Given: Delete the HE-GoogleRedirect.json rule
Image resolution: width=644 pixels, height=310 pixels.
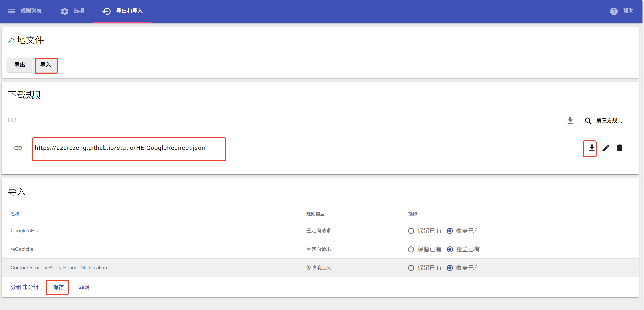Looking at the screenshot, I should [619, 148].
